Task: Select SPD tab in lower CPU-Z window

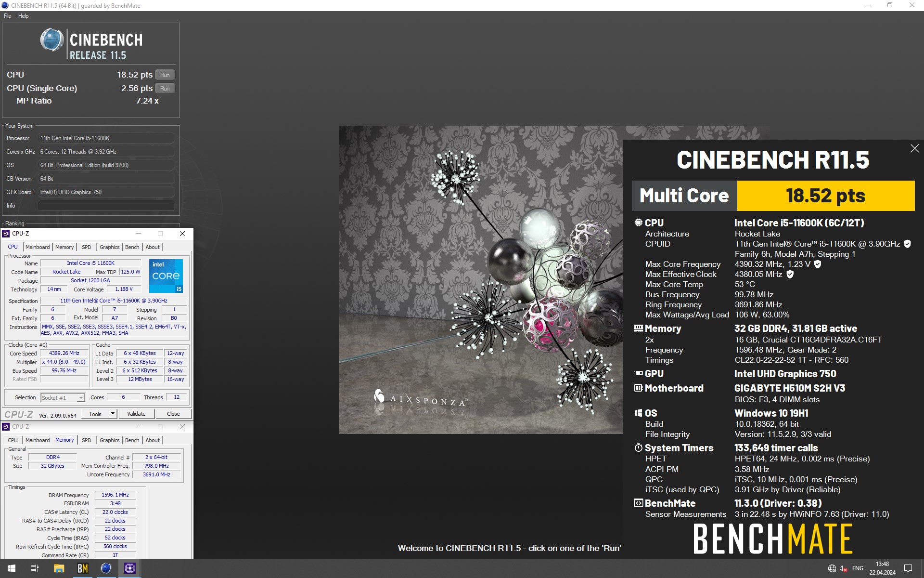Action: pyautogui.click(x=87, y=440)
